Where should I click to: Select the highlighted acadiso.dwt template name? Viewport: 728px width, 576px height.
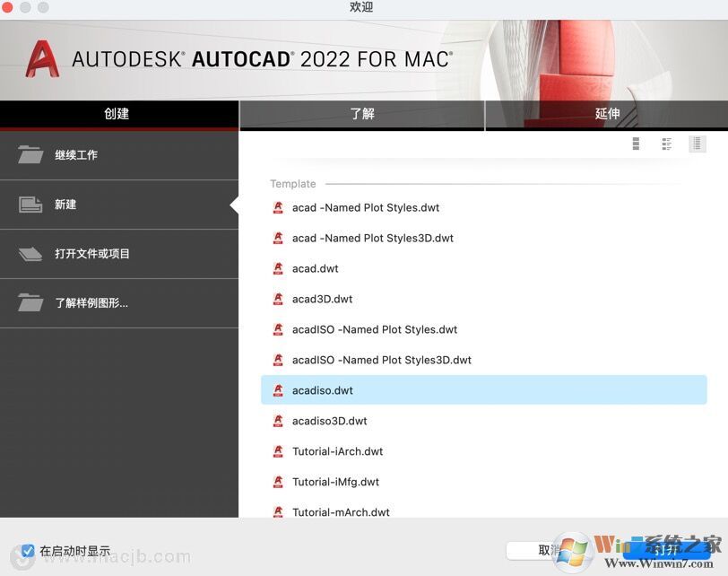point(323,390)
